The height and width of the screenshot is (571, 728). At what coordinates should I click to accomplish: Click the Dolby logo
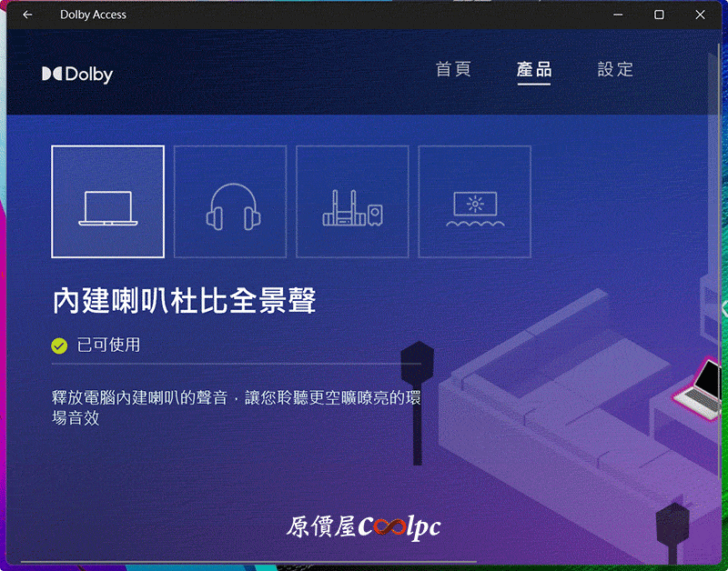77,75
